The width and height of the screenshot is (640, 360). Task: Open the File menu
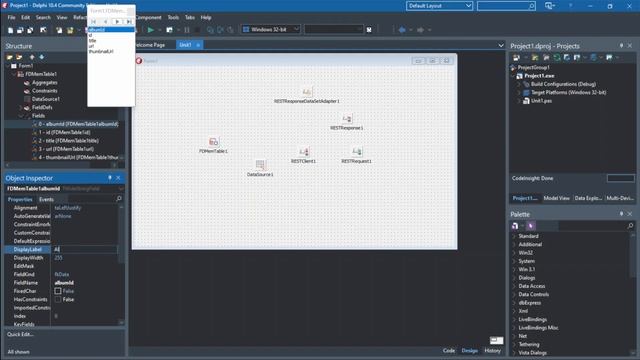point(11,18)
